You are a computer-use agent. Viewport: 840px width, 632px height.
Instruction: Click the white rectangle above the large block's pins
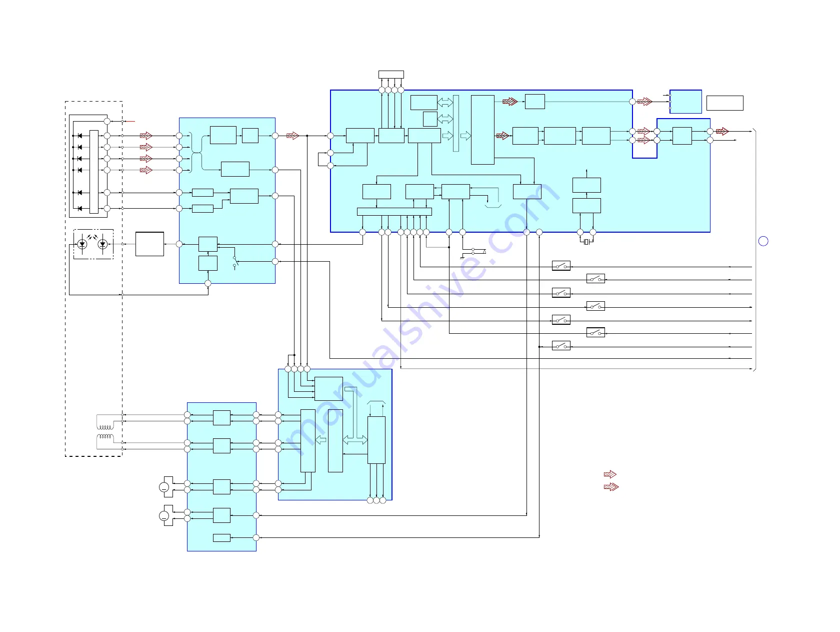coord(391,75)
